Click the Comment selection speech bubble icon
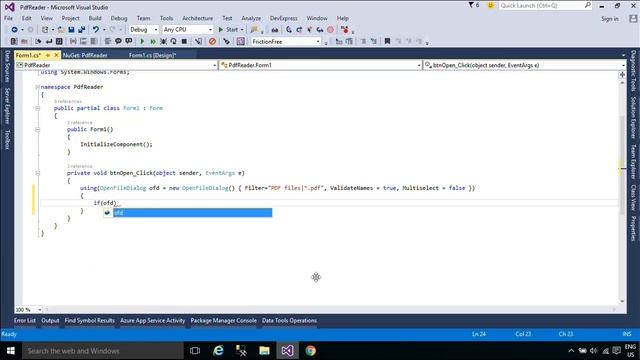Image resolution: width=640 pixels, height=360 pixels. pos(118,41)
